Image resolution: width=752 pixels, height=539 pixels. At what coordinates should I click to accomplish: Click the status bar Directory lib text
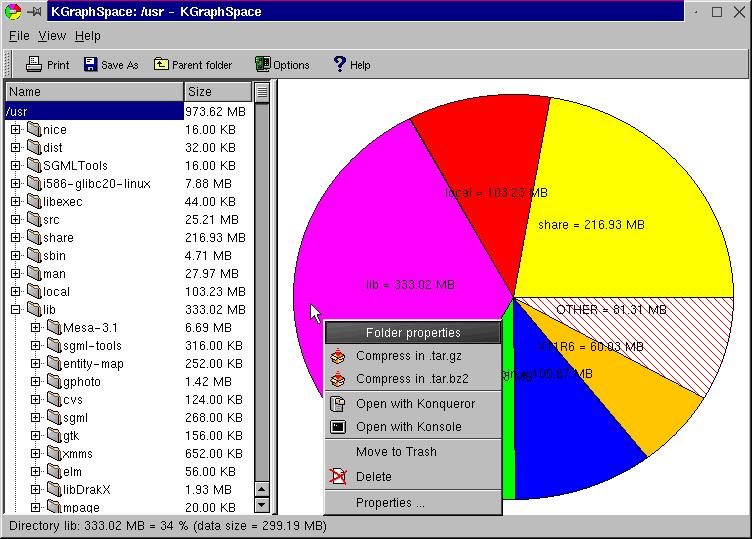coord(168,526)
